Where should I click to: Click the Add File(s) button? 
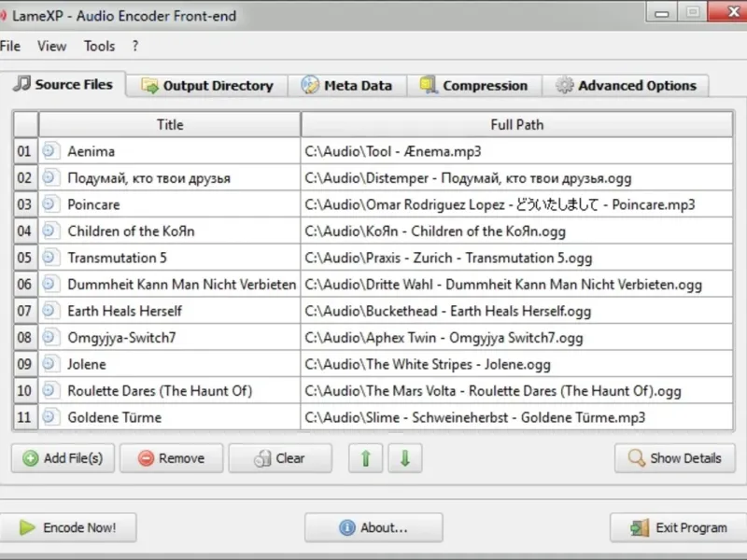pyautogui.click(x=63, y=458)
